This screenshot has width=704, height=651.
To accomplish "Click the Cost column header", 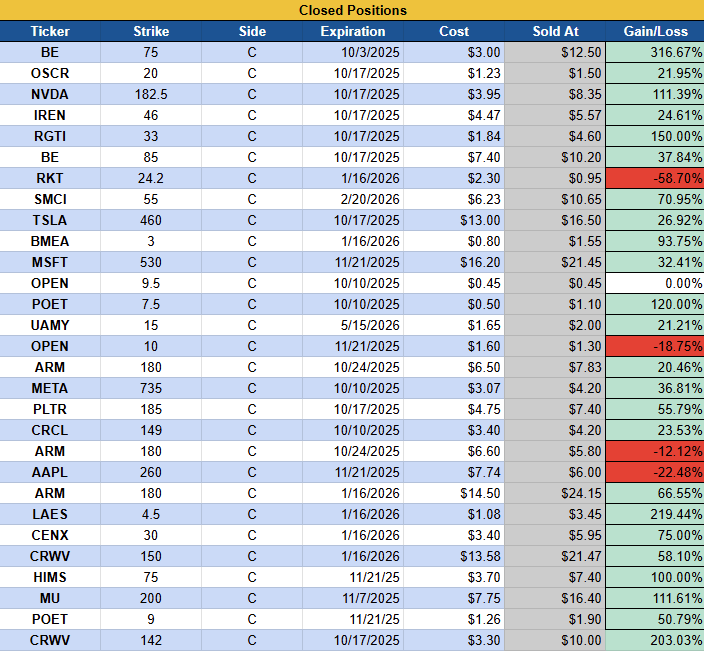I will pyautogui.click(x=454, y=31).
